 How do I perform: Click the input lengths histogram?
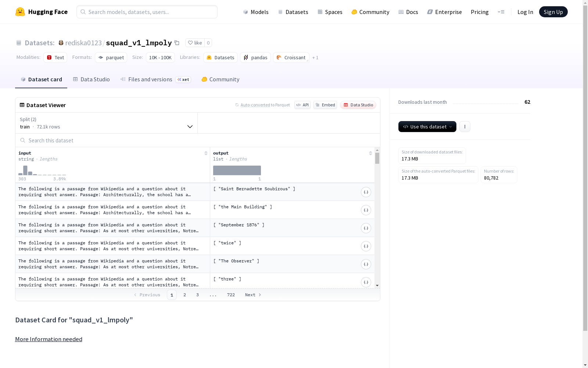click(x=42, y=170)
